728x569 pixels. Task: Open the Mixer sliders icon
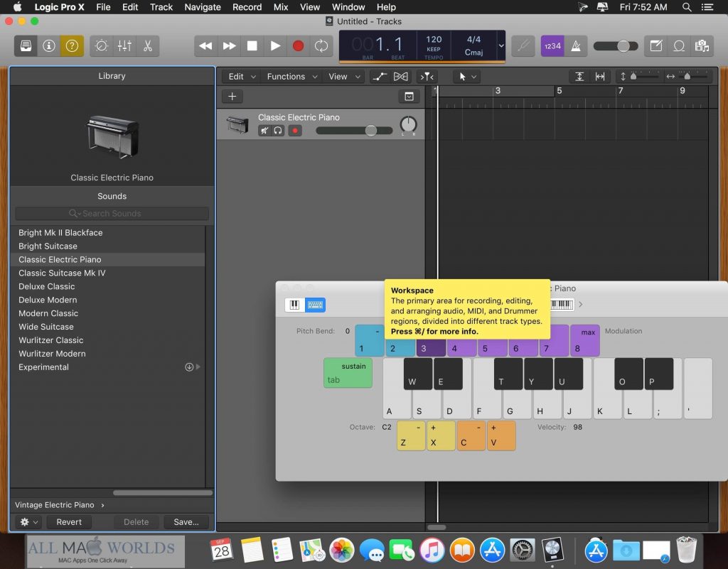click(x=124, y=46)
